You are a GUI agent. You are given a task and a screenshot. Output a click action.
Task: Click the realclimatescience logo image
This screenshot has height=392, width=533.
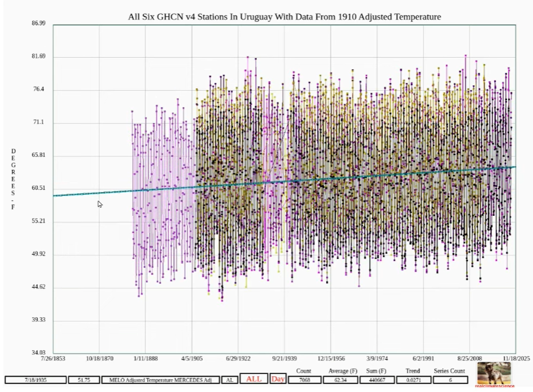(x=494, y=375)
